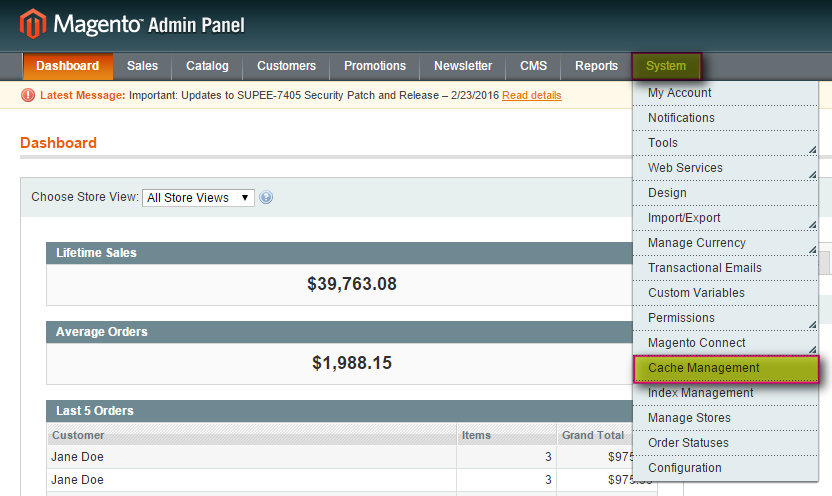This screenshot has width=832, height=496.
Task: Open Manage Stores menu item
Action: 725,418
